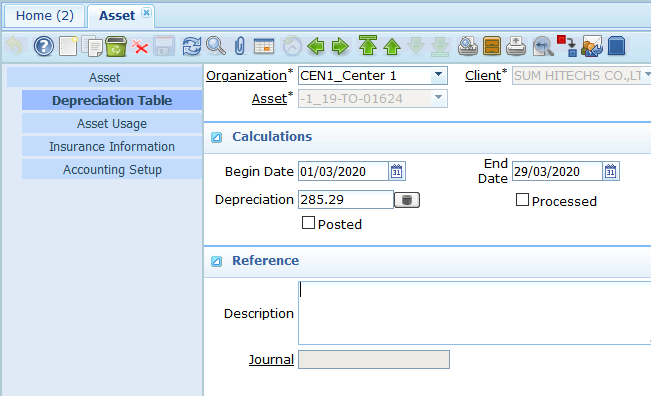Open the Asset Usage tab
This screenshot has width=651, height=396.
coord(112,124)
